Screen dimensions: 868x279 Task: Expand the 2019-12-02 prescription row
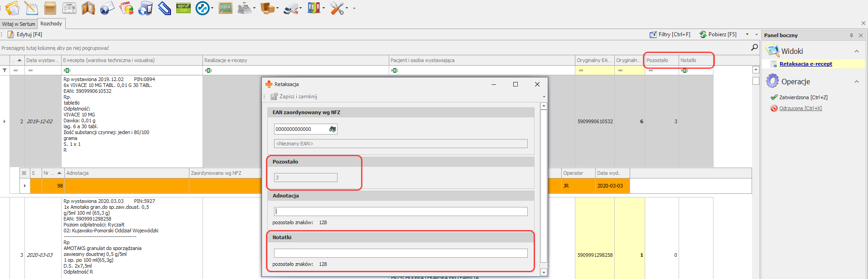click(x=5, y=121)
